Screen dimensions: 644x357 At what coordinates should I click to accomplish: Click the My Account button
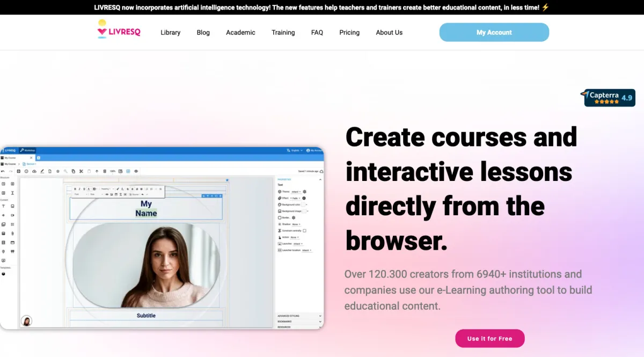494,32
